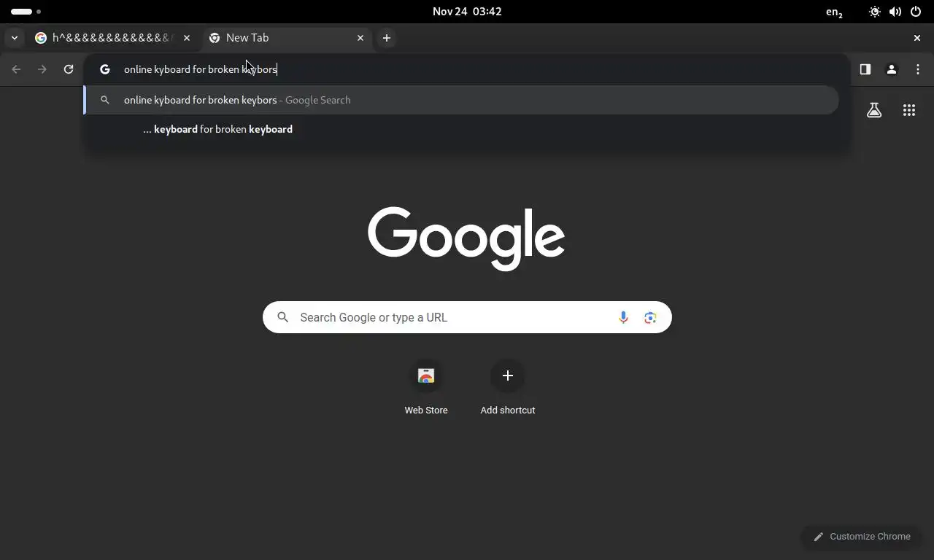The width and height of the screenshot is (934, 560).
Task: Select the Google Search suggestion for broken keybors
Action: coord(461,100)
